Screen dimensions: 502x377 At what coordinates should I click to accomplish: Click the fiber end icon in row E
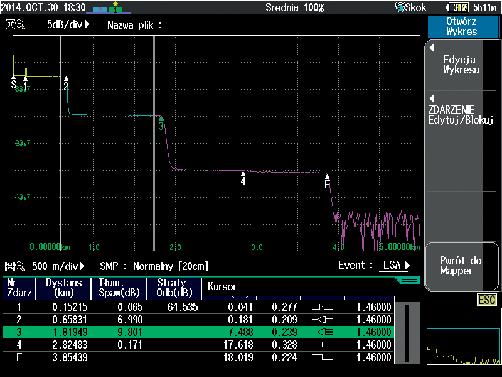click(x=322, y=357)
